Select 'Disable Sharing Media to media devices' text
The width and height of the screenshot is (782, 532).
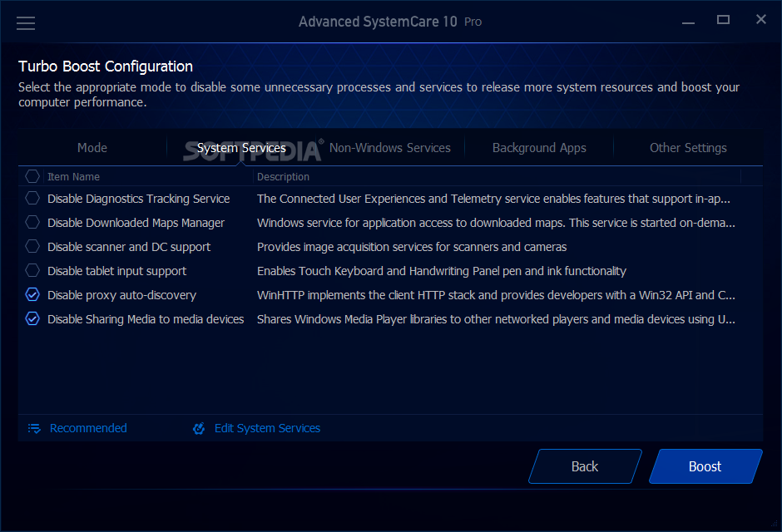coord(146,319)
